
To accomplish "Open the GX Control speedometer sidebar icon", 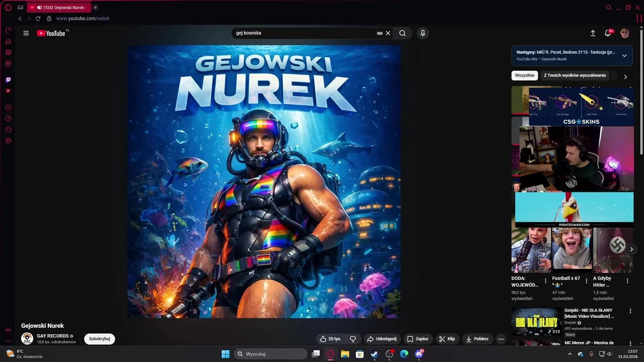I will 8,30.
